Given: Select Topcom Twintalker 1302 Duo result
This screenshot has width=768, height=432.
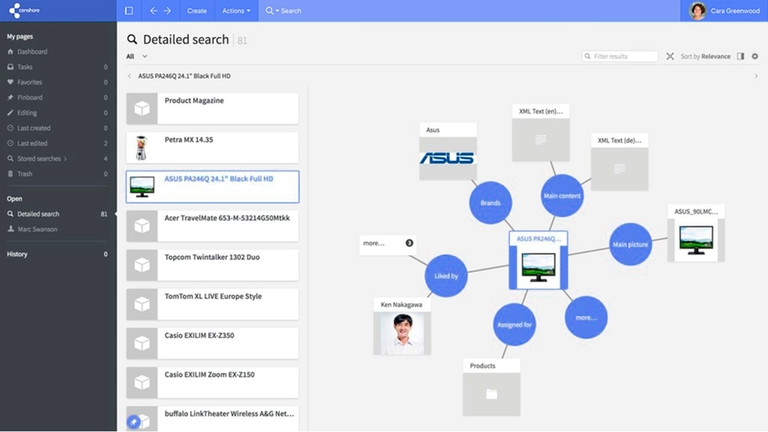Looking at the screenshot, I should tap(213, 265).
